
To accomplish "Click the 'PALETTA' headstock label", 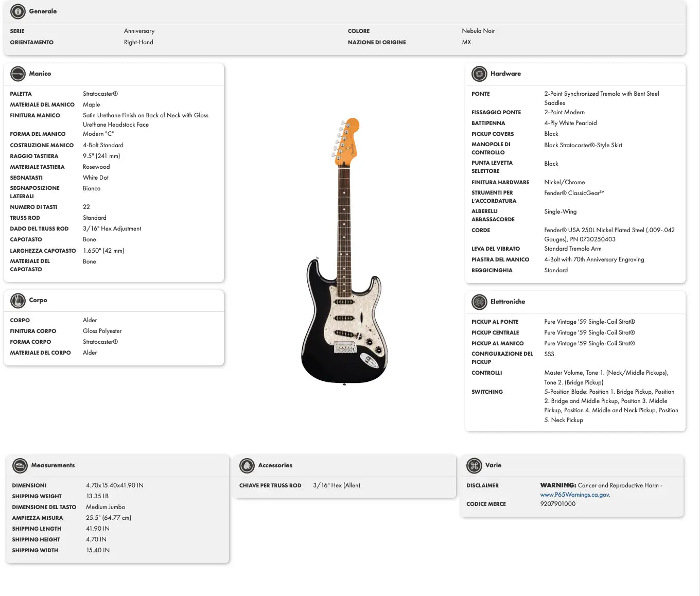I will (x=21, y=94).
